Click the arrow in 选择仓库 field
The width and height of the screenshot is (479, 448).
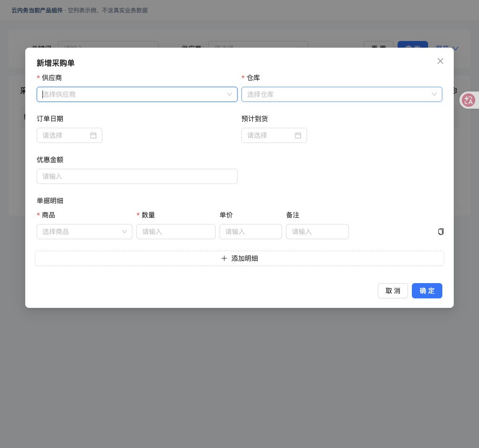click(434, 94)
